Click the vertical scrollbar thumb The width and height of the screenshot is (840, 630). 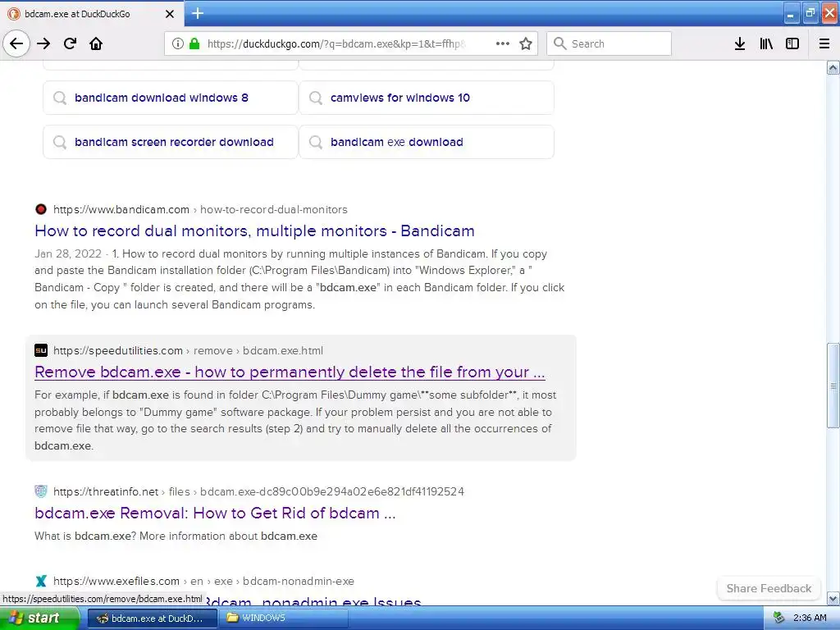pyautogui.click(x=833, y=386)
